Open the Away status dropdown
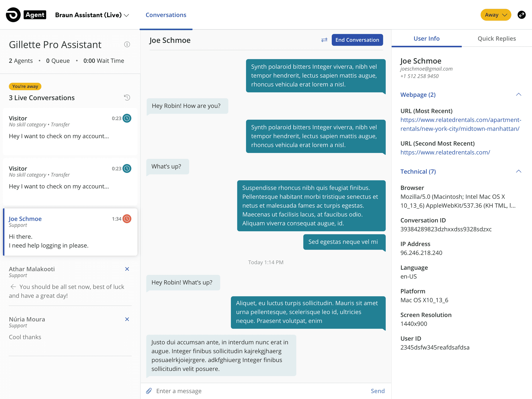The image size is (532, 399). tap(495, 15)
